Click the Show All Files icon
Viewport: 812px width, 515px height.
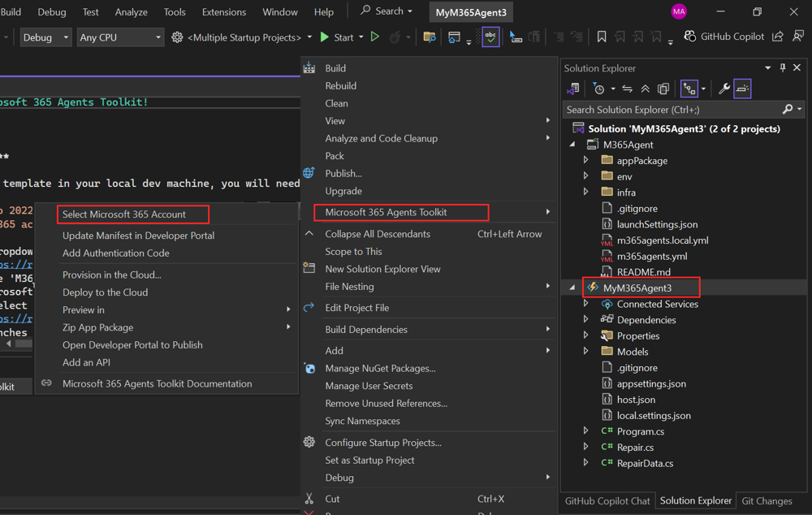click(x=663, y=89)
